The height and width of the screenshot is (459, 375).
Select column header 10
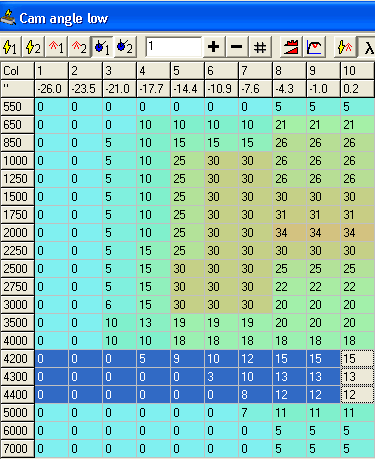[358, 71]
